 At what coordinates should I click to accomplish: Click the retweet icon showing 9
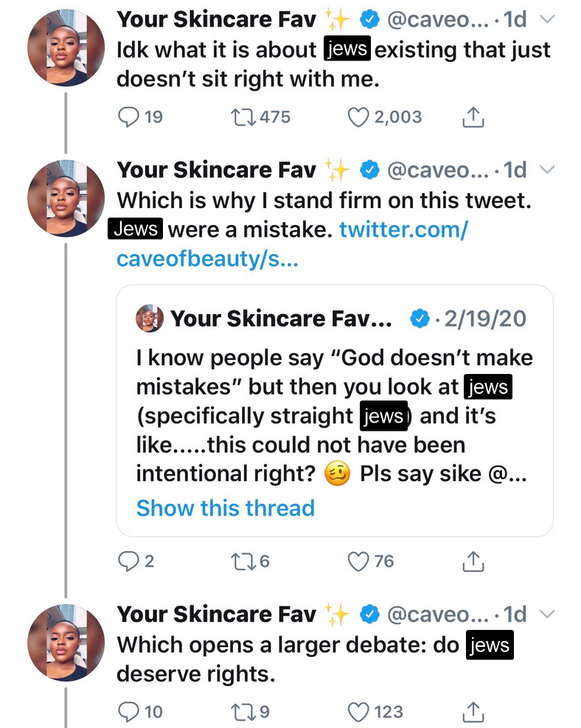[245, 712]
